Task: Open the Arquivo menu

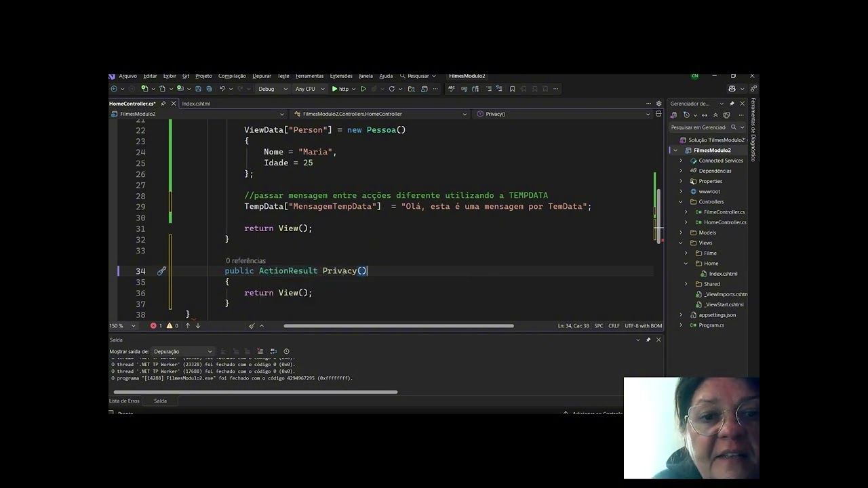Action: (127, 76)
